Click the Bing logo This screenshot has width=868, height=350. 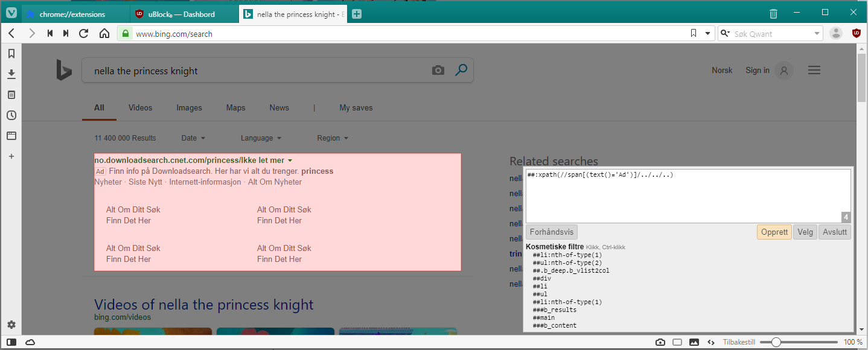point(64,70)
